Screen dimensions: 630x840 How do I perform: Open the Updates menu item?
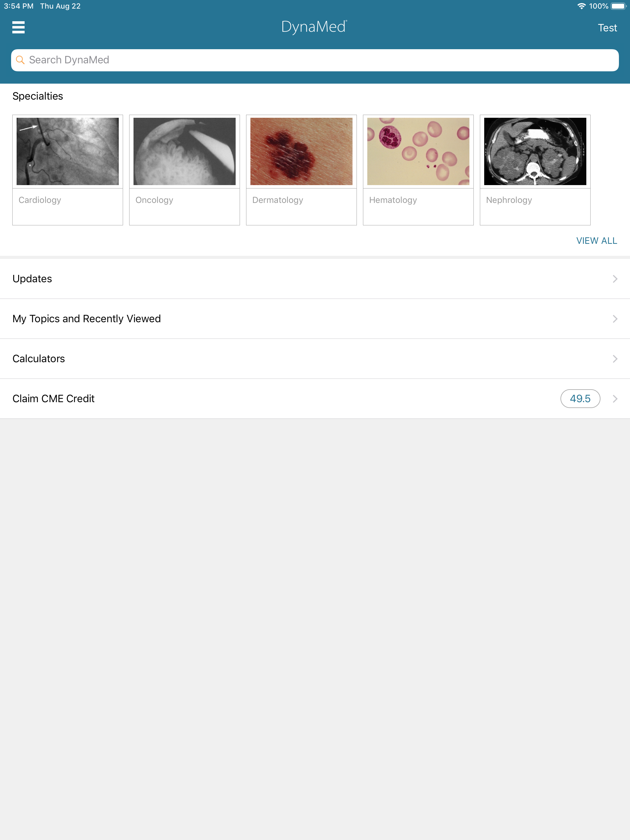pos(32,279)
